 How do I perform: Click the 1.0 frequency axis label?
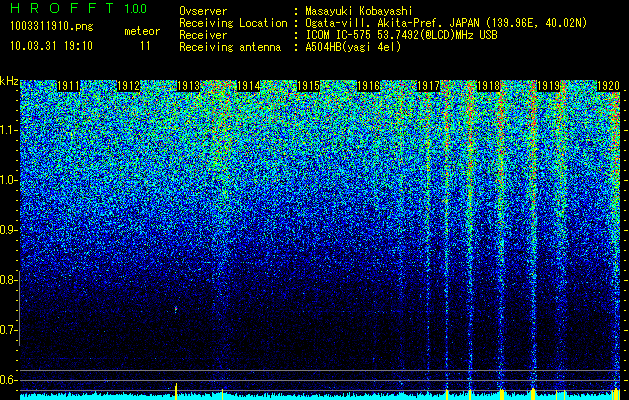pyautogui.click(x=7, y=180)
